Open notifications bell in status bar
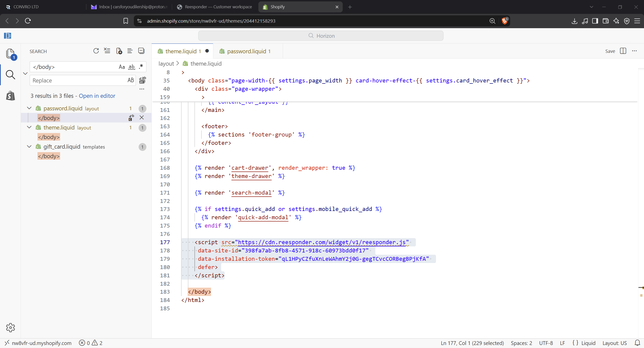Screen dimensions: 644x348 click(637, 343)
